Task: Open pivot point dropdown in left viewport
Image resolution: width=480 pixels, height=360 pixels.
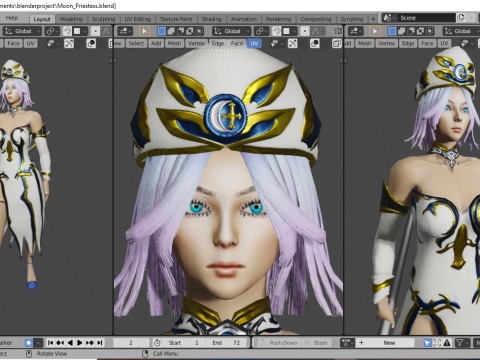Action: [x=52, y=31]
